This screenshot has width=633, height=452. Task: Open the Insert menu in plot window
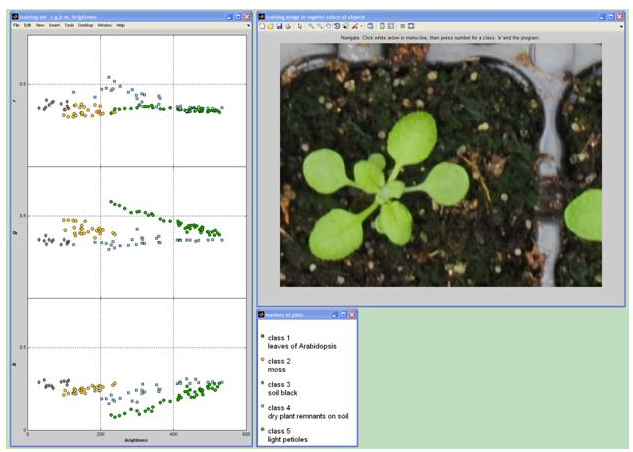point(53,24)
